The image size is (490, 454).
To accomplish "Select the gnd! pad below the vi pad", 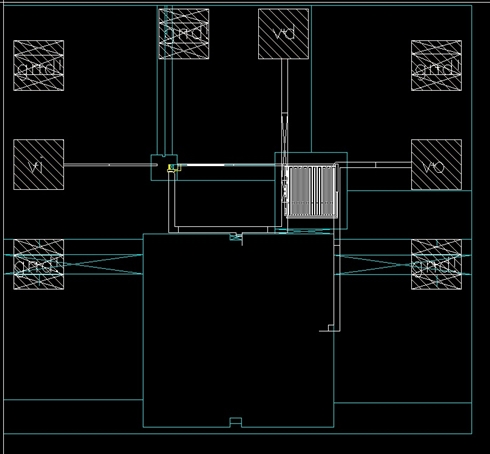I will 39,264.
